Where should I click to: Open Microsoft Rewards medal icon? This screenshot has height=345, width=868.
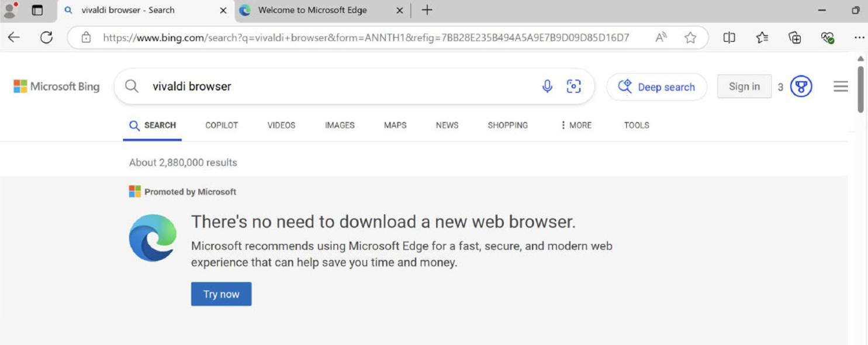801,87
